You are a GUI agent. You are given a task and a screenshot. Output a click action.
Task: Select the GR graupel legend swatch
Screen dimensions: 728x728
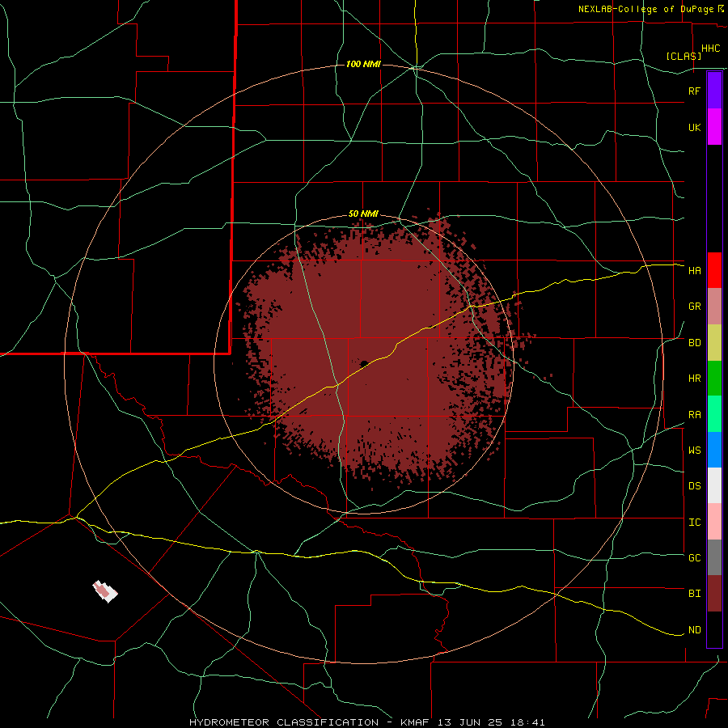pos(714,307)
